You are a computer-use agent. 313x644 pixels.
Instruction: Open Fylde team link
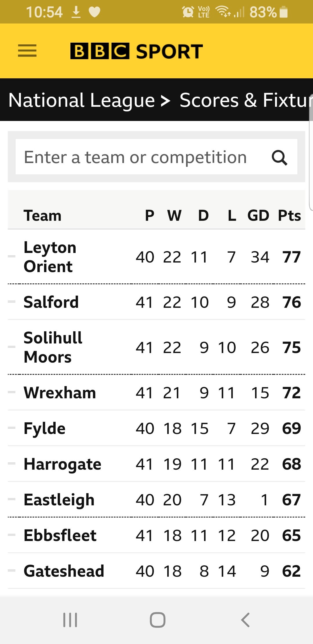click(44, 428)
